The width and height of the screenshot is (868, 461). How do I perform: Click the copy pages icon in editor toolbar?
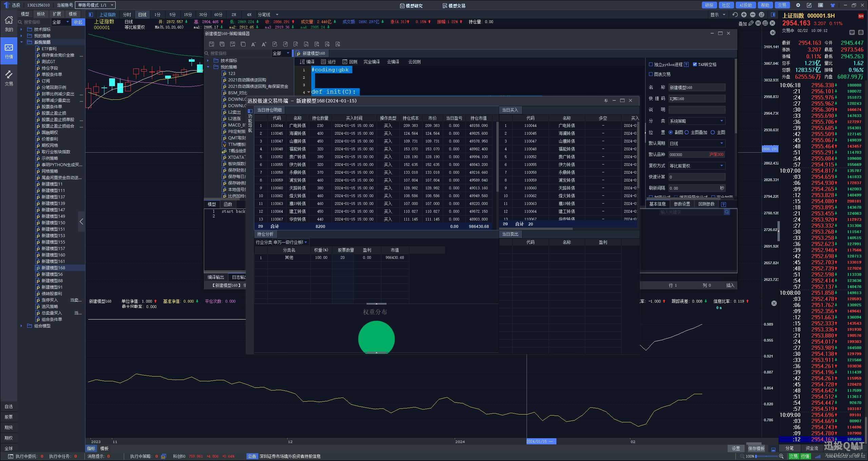pos(243,44)
